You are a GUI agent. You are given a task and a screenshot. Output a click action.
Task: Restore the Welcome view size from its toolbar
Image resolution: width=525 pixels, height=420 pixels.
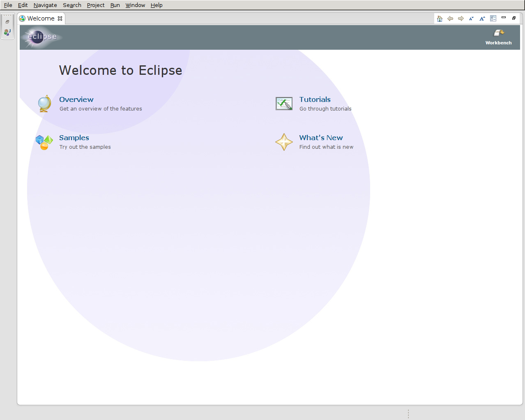[514, 18]
